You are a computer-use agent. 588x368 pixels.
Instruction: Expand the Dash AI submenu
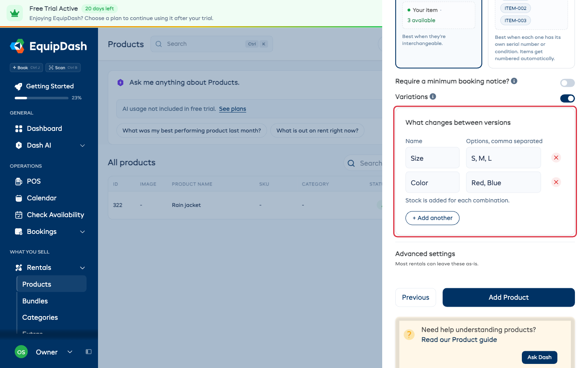pos(82,146)
